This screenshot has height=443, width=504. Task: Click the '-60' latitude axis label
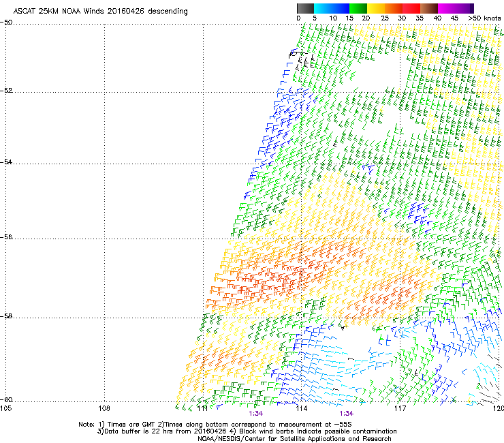tap(6, 400)
